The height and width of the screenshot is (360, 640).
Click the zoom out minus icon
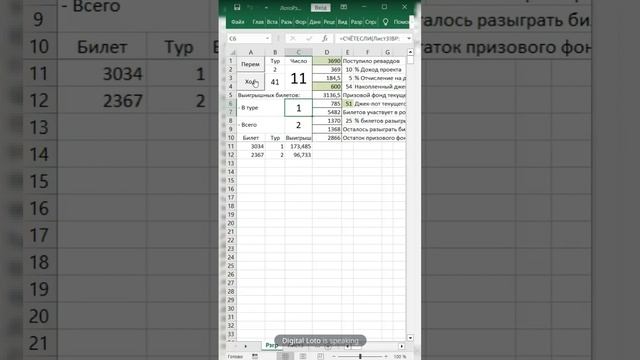tap(334, 356)
